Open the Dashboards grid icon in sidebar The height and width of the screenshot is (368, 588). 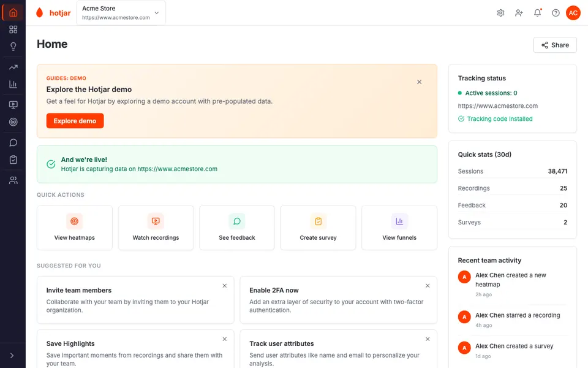(13, 29)
